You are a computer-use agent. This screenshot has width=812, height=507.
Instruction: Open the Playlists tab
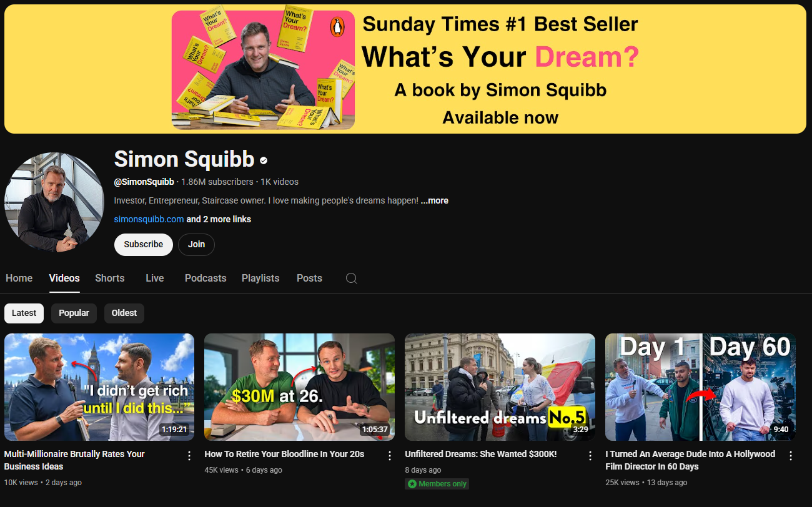click(260, 278)
